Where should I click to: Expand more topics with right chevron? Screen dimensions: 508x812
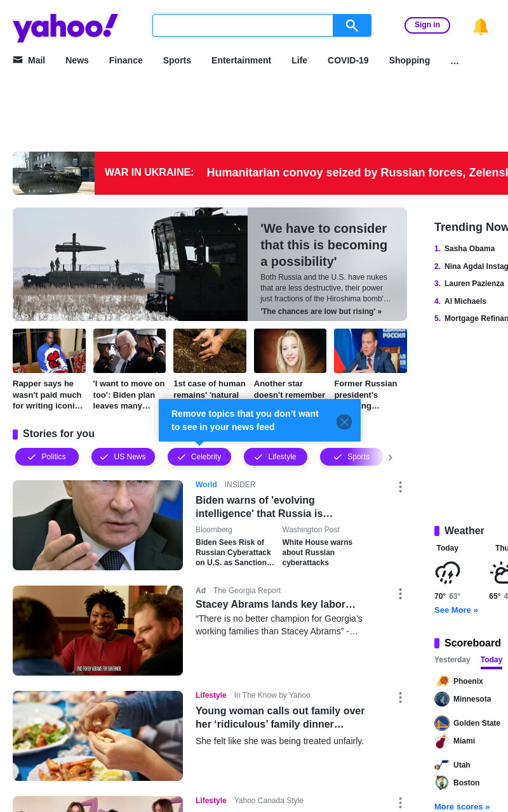tap(391, 457)
